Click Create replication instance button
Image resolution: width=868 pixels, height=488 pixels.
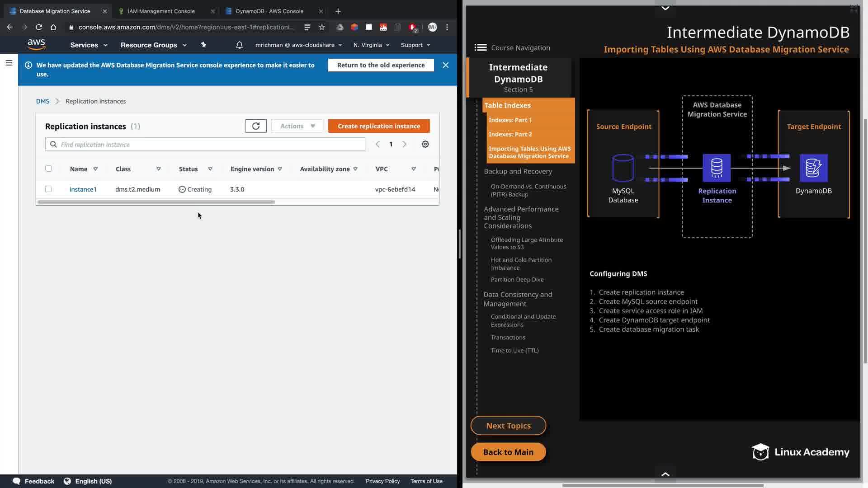point(378,126)
